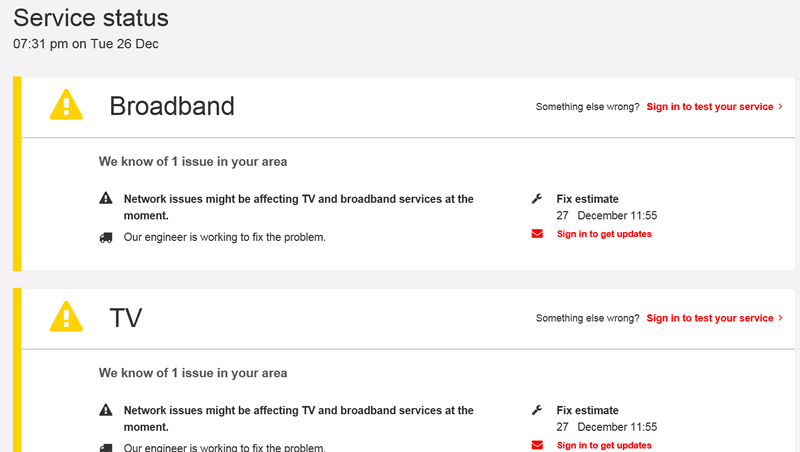The image size is (800, 452).
Task: Select the TV section heading
Action: [126, 318]
